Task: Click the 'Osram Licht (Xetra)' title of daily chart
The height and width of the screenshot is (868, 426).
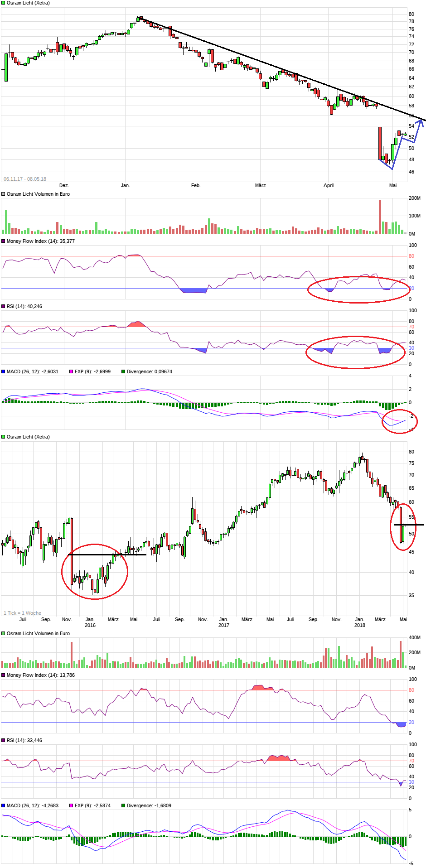Action: point(28,3)
